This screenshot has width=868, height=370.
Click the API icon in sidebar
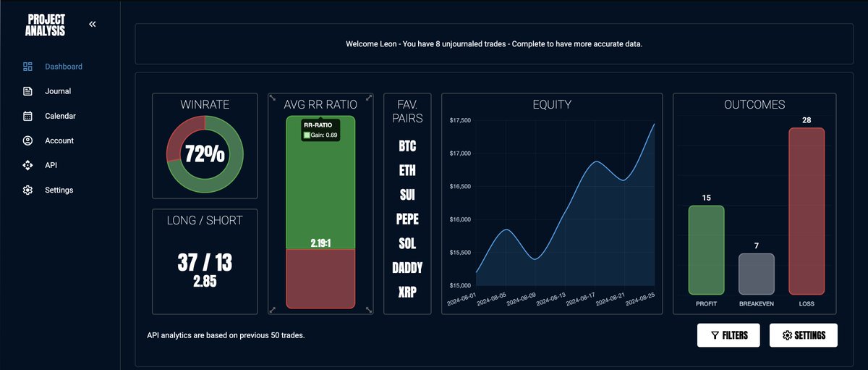point(28,165)
